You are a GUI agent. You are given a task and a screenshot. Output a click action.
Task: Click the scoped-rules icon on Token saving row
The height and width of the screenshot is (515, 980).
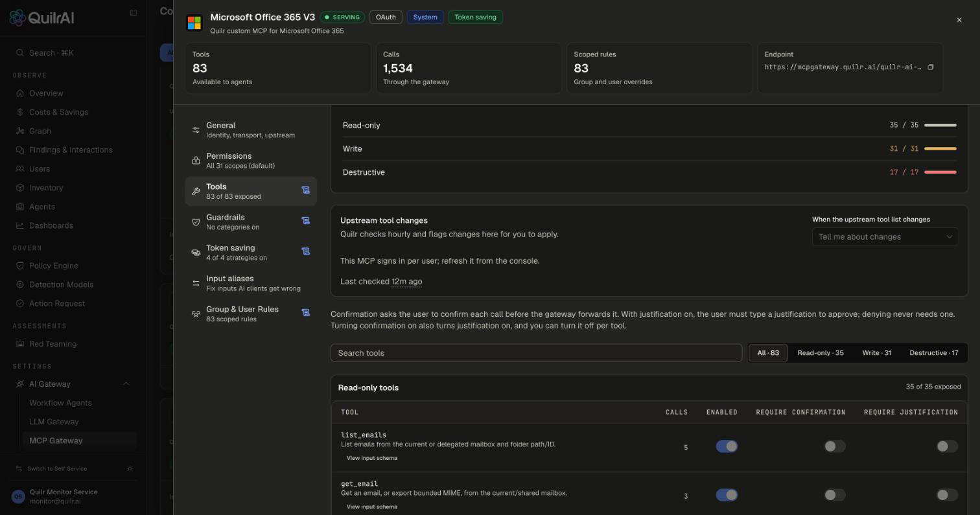305,251
